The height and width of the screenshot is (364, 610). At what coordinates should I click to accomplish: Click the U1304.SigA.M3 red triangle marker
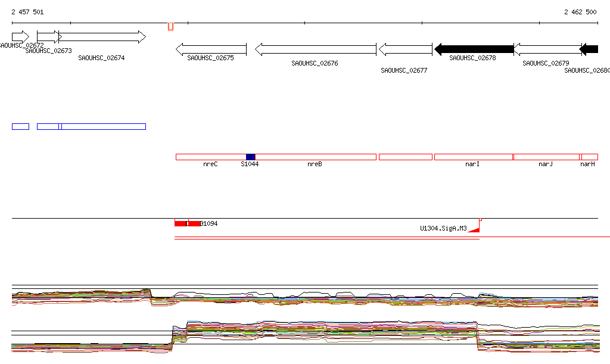(x=475, y=229)
